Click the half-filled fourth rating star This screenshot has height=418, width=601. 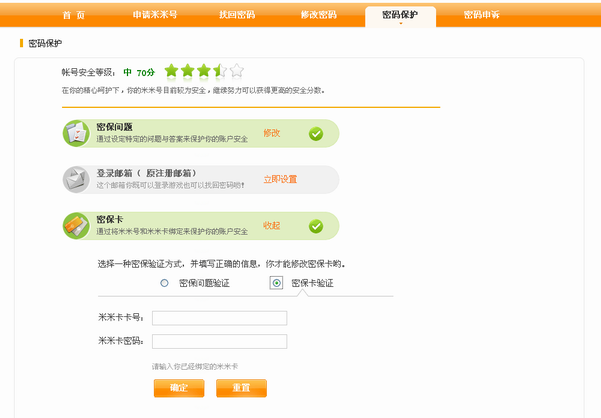click(x=220, y=71)
